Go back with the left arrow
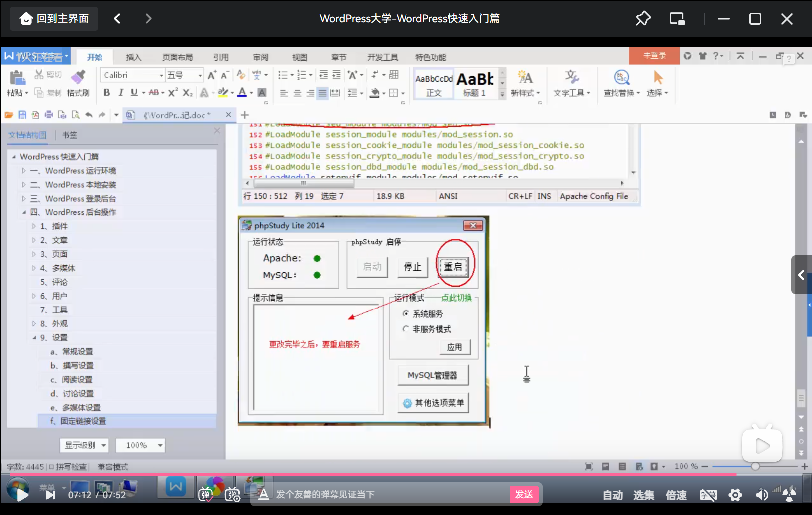Image resolution: width=812 pixels, height=515 pixels. (117, 19)
